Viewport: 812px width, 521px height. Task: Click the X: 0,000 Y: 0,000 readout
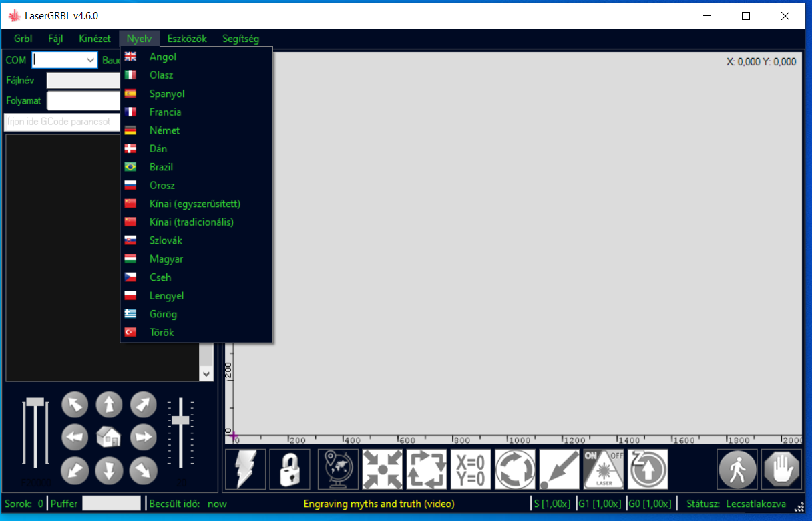[761, 62]
